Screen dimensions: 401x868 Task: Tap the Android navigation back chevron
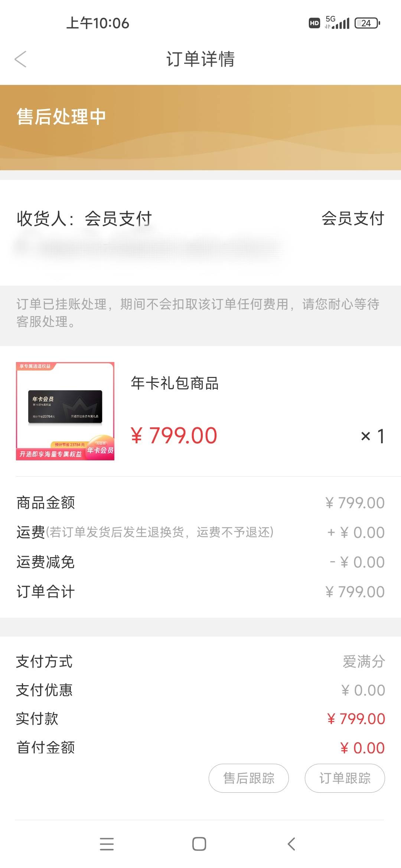click(291, 844)
